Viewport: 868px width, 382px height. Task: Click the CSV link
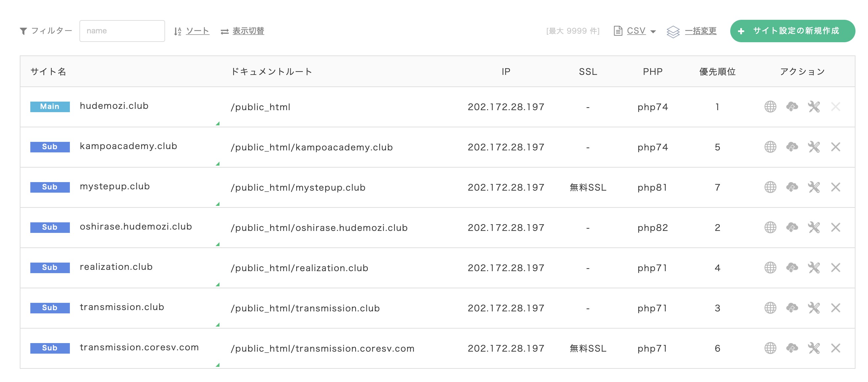636,31
